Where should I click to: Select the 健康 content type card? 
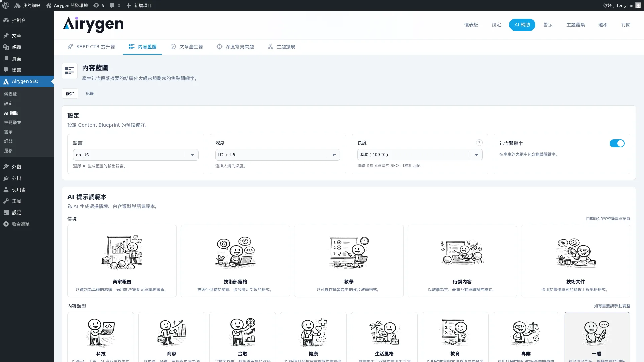[x=313, y=337]
